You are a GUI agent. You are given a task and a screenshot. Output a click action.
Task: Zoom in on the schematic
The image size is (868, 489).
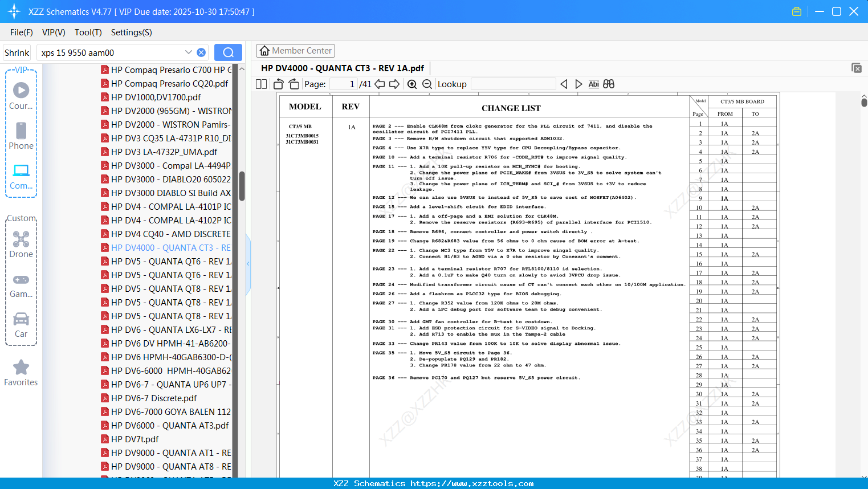(x=412, y=84)
